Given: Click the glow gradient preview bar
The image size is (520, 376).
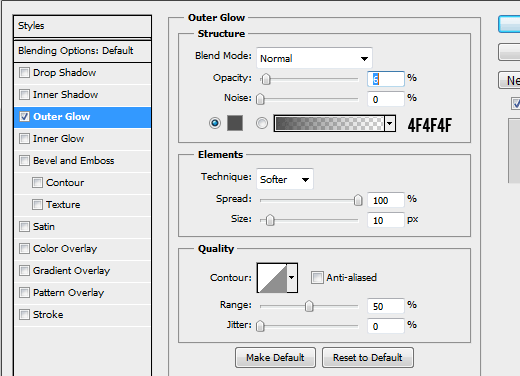Looking at the screenshot, I should tap(329, 124).
